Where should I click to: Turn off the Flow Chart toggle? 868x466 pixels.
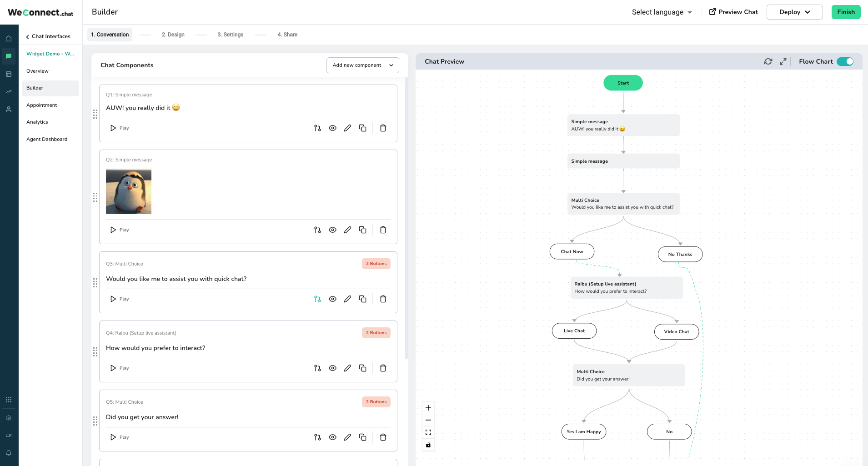845,61
